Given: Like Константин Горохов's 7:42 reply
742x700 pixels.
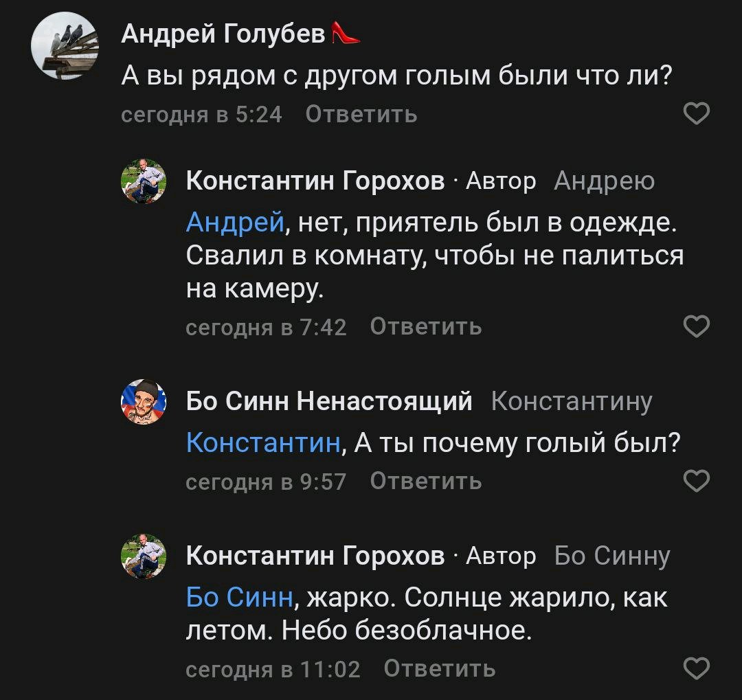Looking at the screenshot, I should pyautogui.click(x=697, y=326).
